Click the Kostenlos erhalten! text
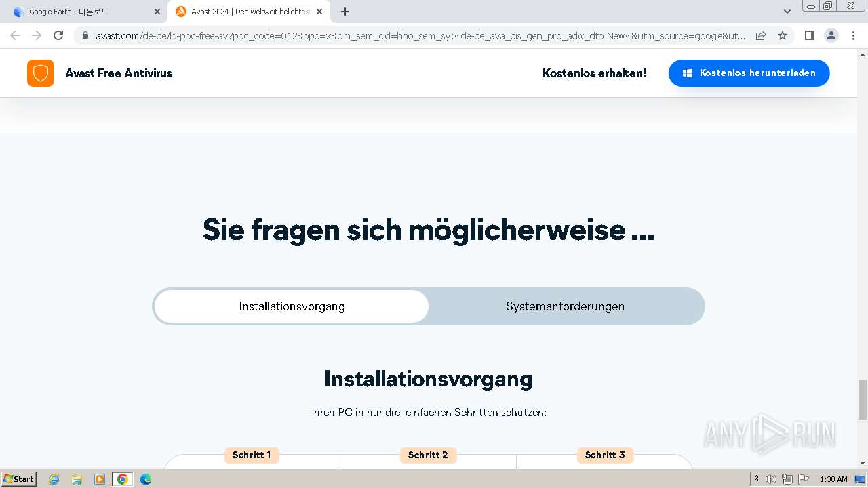Image resolution: width=868 pixels, height=488 pixels. (595, 73)
